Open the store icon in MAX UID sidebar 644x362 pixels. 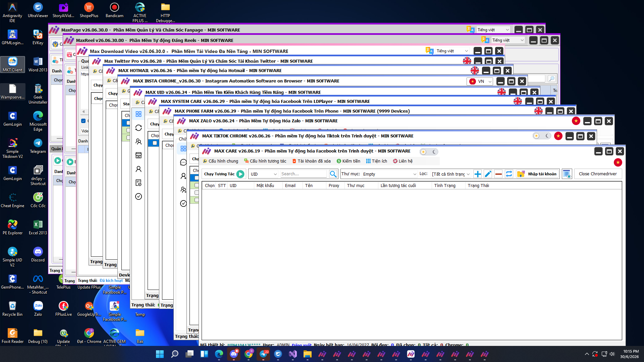[139, 155]
